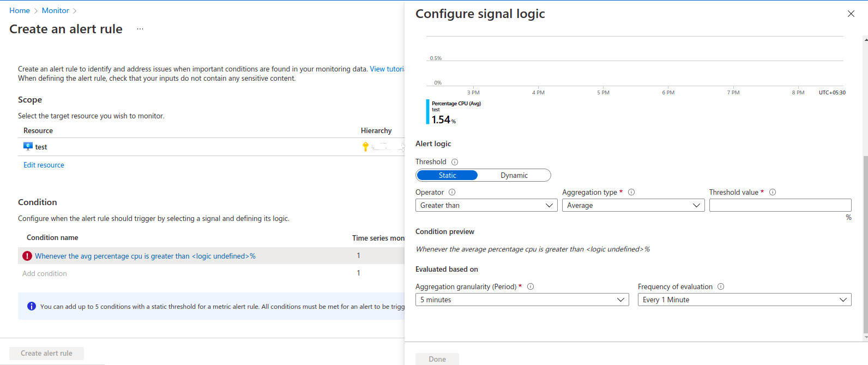Open the Operator dropdown showing Greater than
The width and height of the screenshot is (868, 365).
(486, 205)
